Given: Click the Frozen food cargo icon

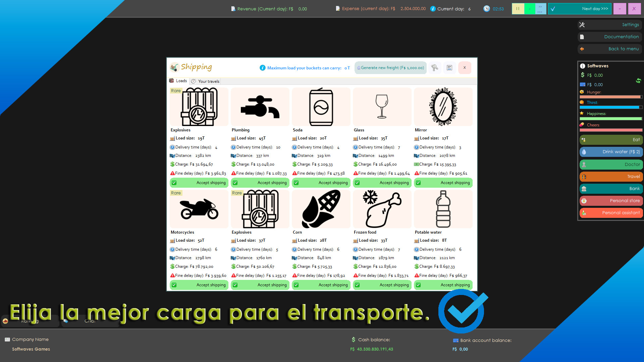Looking at the screenshot, I should click(x=382, y=209).
